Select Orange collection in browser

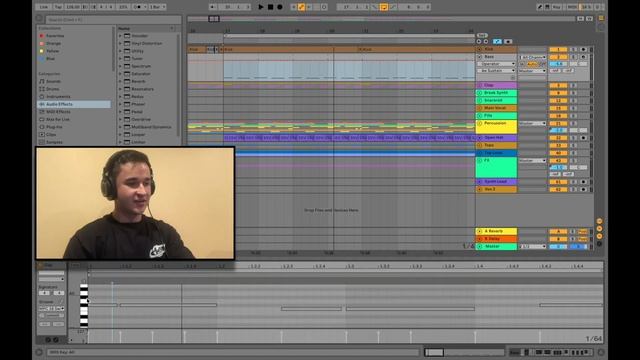tap(53, 43)
